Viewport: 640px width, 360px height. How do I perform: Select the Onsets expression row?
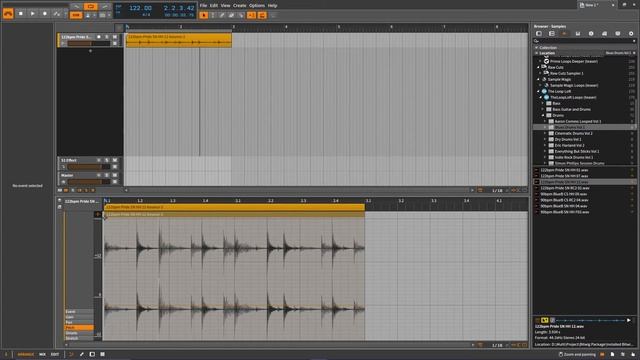coord(79,333)
